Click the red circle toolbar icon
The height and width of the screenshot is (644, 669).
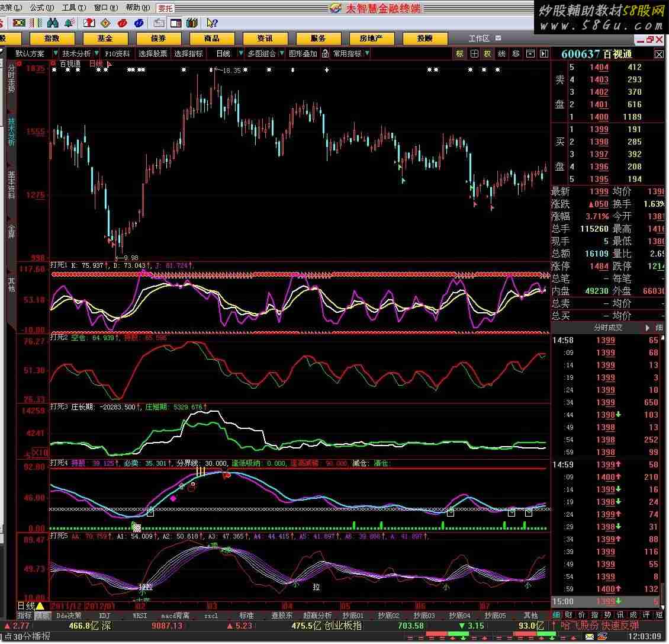[x=123, y=23]
